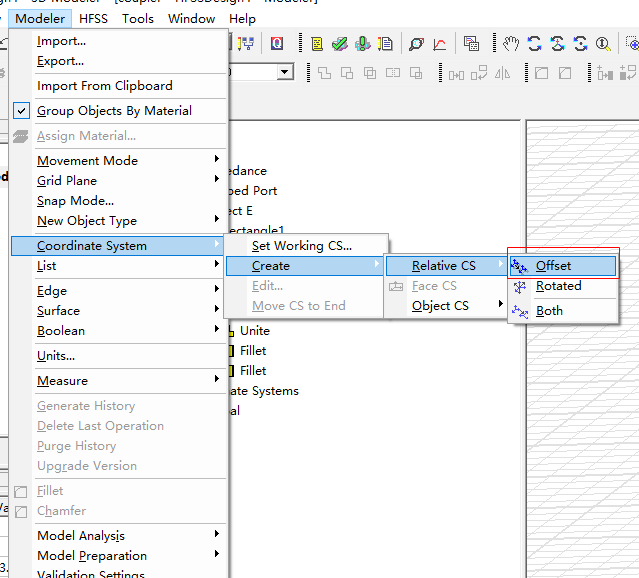Expand the Edge submenu arrow

click(217, 289)
